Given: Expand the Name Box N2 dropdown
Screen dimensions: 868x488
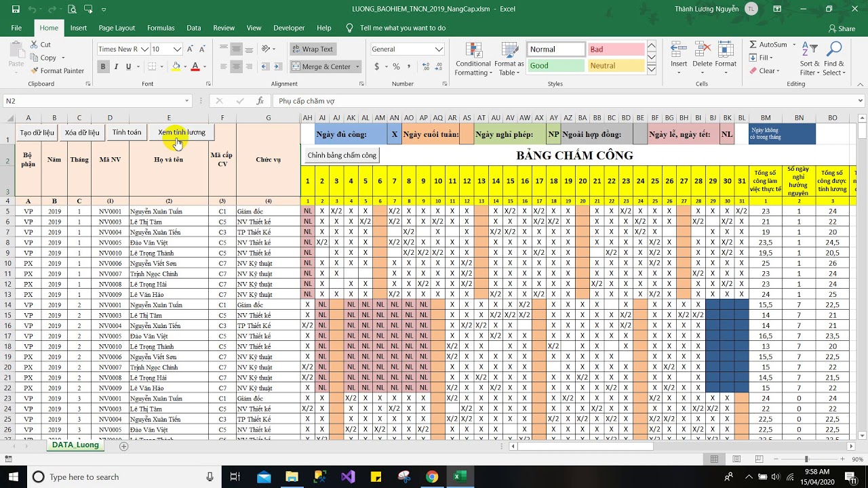Looking at the screenshot, I should pyautogui.click(x=187, y=101).
